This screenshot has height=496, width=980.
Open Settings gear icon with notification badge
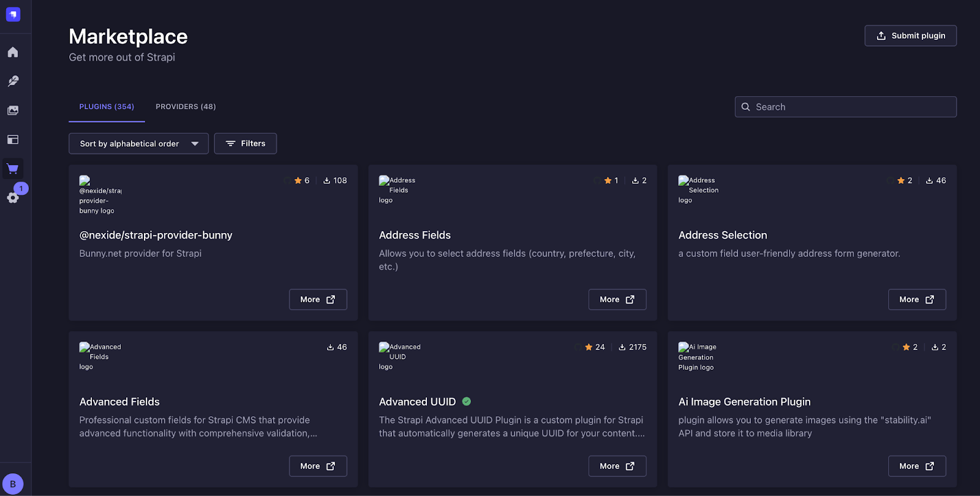[x=13, y=197]
